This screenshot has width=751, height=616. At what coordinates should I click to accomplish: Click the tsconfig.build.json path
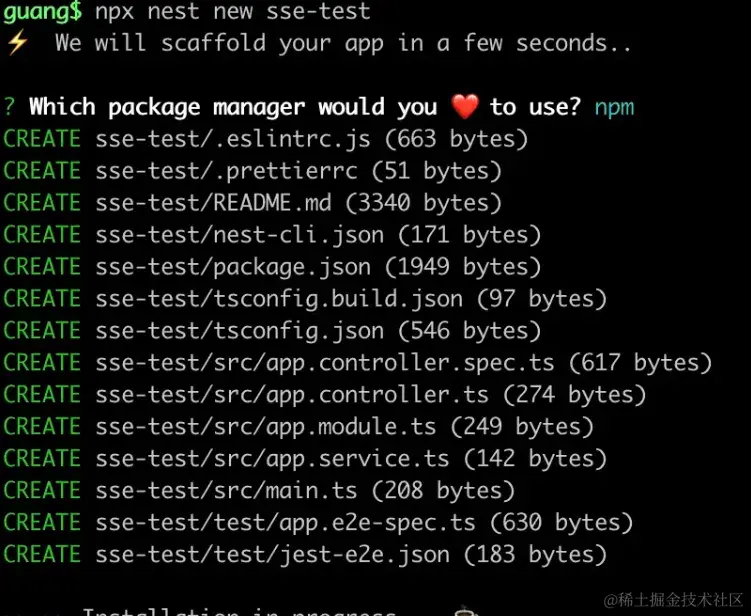(x=279, y=299)
